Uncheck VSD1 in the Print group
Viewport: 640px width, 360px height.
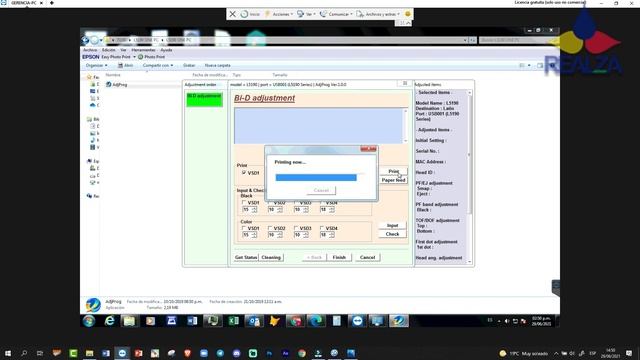[x=244, y=173]
